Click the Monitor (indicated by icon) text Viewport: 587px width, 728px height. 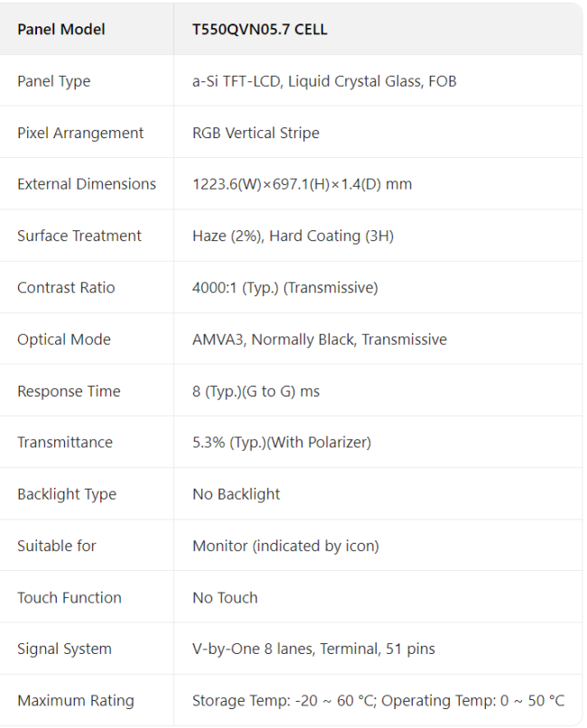click(x=285, y=546)
